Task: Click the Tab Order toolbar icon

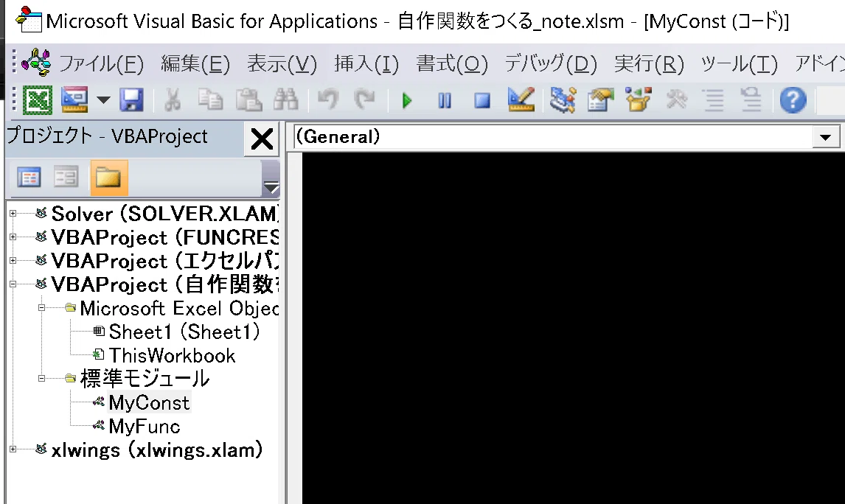Action: 714,100
